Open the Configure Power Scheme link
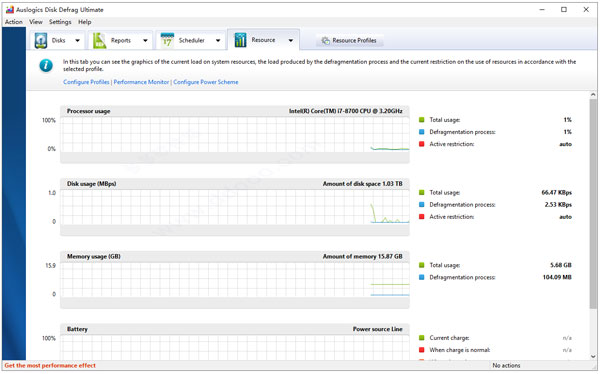 coord(206,82)
